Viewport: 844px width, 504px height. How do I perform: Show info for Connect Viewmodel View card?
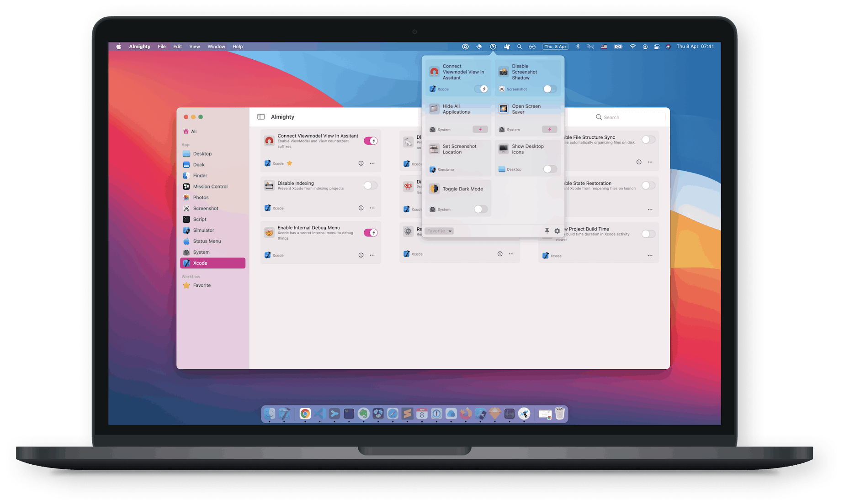click(361, 163)
